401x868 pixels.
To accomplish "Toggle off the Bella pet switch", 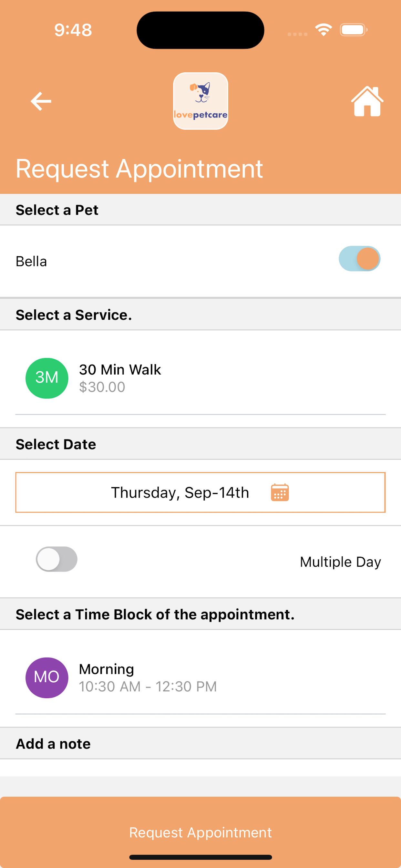I will click(360, 258).
